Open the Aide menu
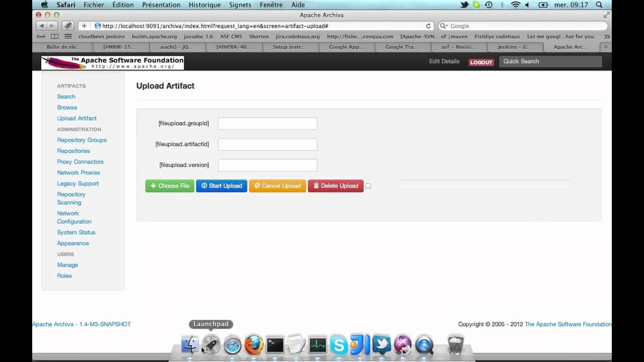This screenshot has height=362, width=644. click(298, 5)
